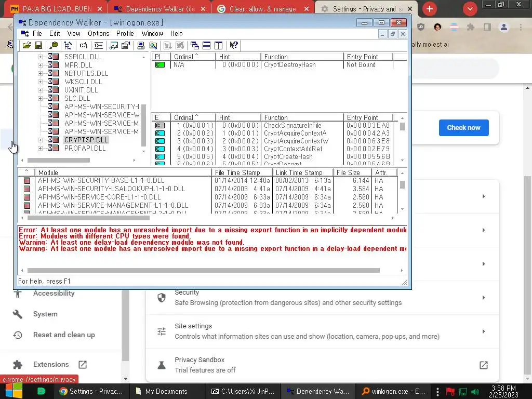The height and width of the screenshot is (399, 532).
Task: Open Site settings row chevron in Chrome
Action: point(484,331)
